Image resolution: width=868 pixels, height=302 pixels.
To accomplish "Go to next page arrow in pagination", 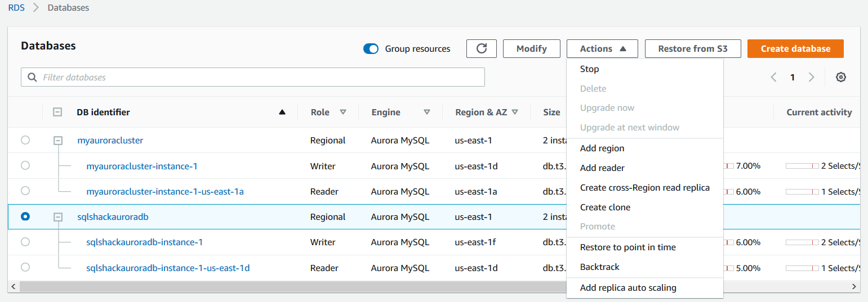I will pos(811,77).
